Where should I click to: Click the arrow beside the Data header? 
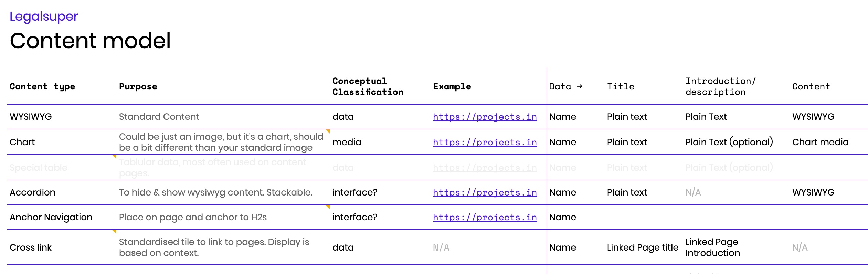[x=580, y=86]
